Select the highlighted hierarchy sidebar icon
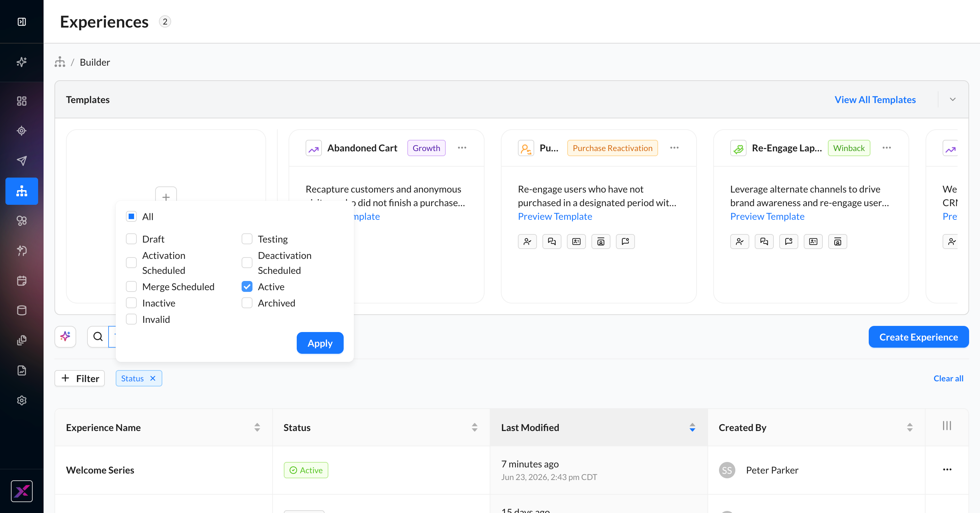The height and width of the screenshot is (513, 980). click(x=22, y=191)
